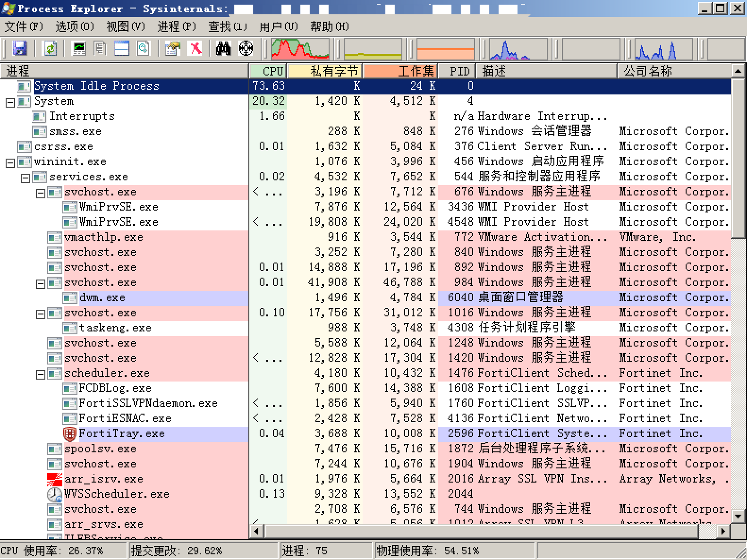Open the 用户(U) menu
The width and height of the screenshot is (747, 560).
[x=279, y=26]
